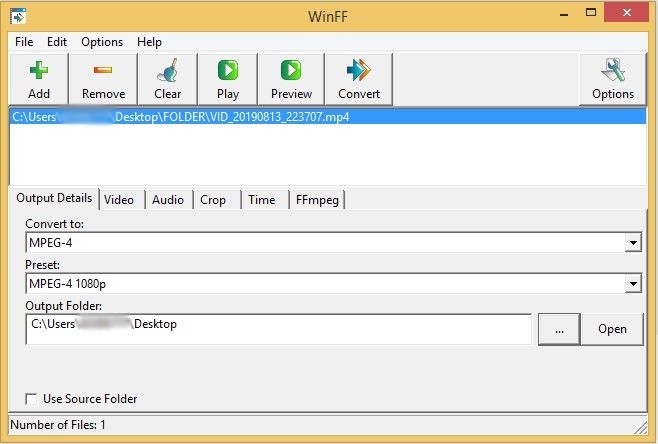This screenshot has width=658, height=444.
Task: Enable the Use Source Folder checkbox
Action: [x=31, y=399]
